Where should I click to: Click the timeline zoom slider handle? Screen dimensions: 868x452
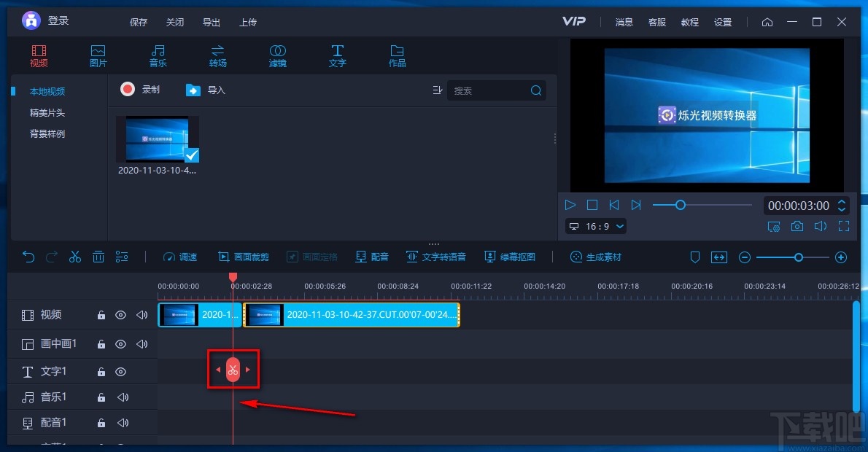(x=798, y=258)
